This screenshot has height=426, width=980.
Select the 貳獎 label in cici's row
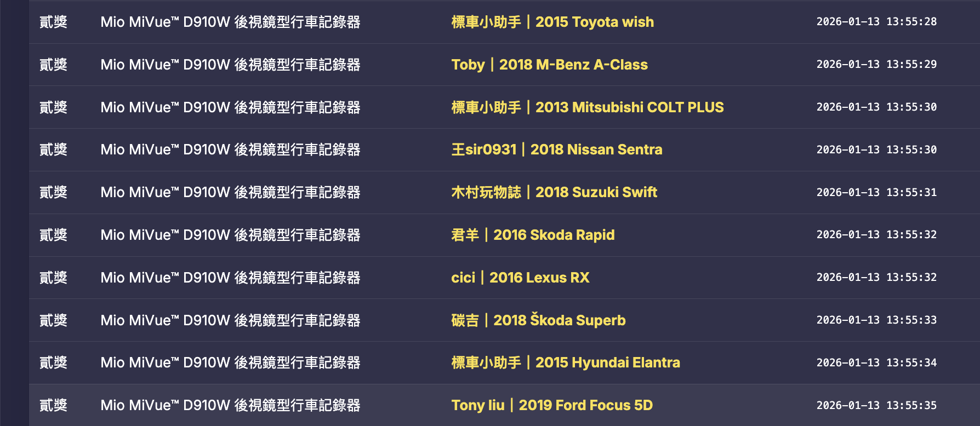pos(53,278)
